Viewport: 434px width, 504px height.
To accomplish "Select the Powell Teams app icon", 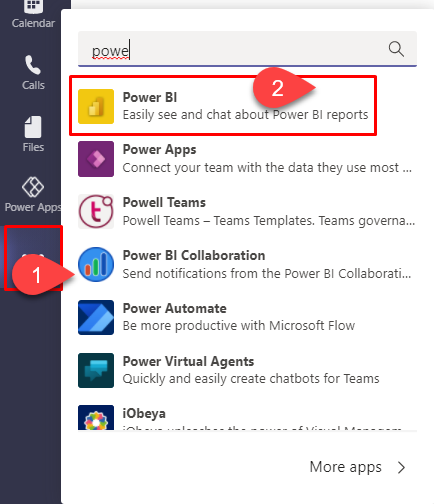I will tap(96, 212).
